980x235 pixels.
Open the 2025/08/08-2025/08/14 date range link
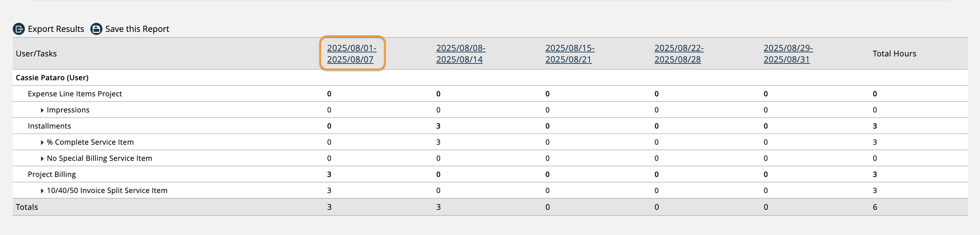(461, 53)
